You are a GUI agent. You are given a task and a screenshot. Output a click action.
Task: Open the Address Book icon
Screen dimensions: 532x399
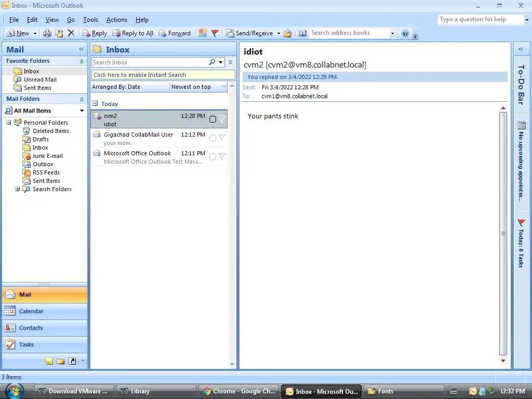(x=303, y=33)
